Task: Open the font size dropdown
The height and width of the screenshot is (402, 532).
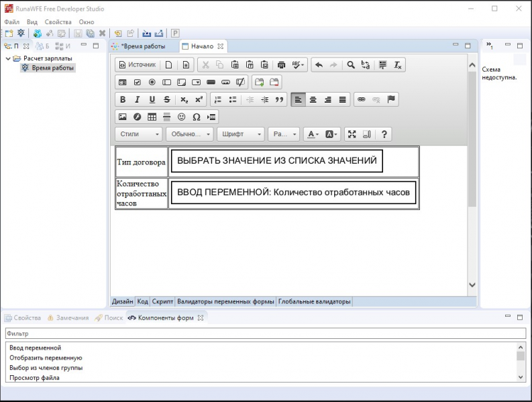Action: coord(284,134)
